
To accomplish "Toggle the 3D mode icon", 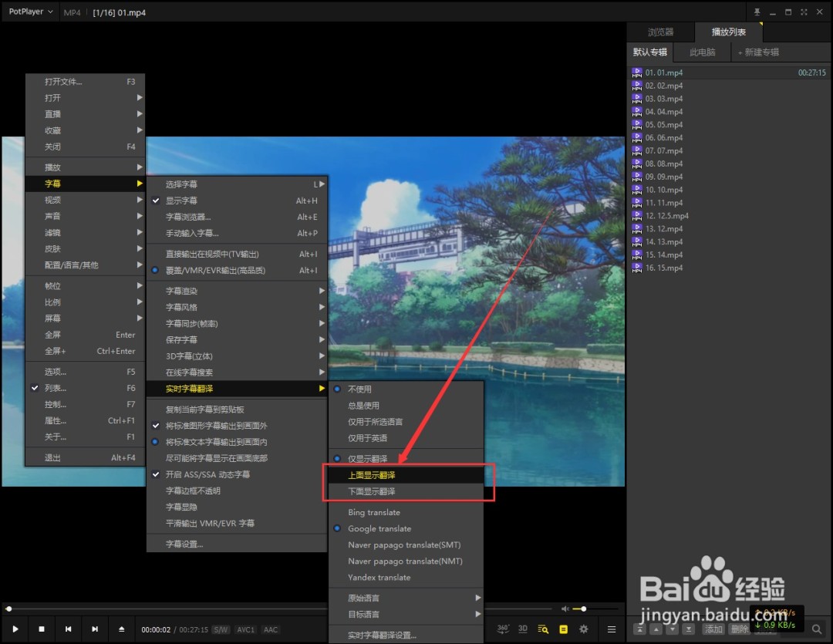I will click(523, 629).
